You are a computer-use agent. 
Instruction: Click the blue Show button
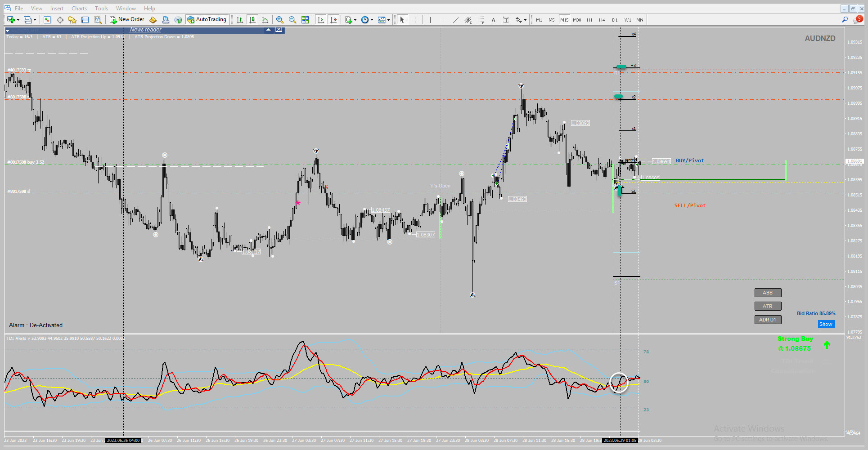[x=826, y=324]
